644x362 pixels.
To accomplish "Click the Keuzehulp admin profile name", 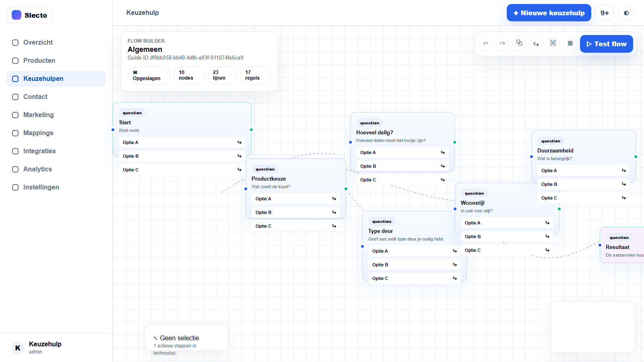I will point(45,344).
